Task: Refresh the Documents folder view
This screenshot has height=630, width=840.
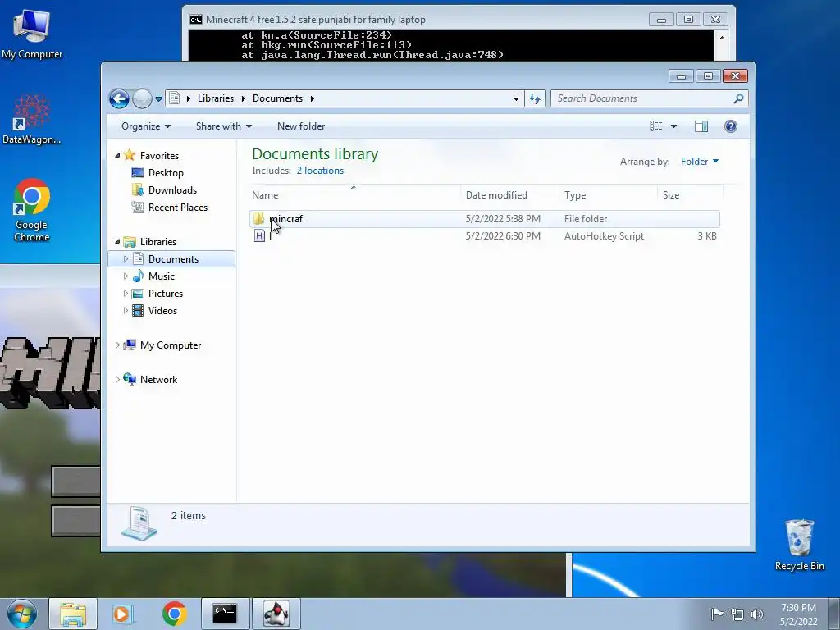Action: [x=535, y=98]
